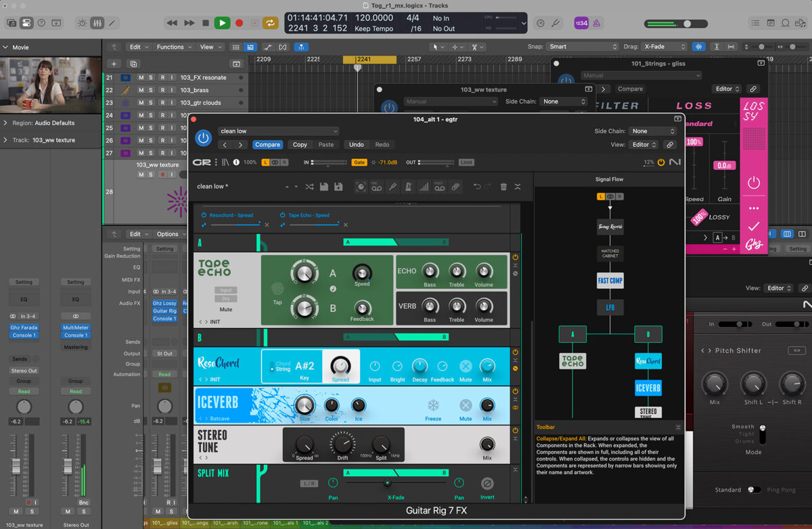Toggle the Gate button in Guitar Rig

click(359, 162)
